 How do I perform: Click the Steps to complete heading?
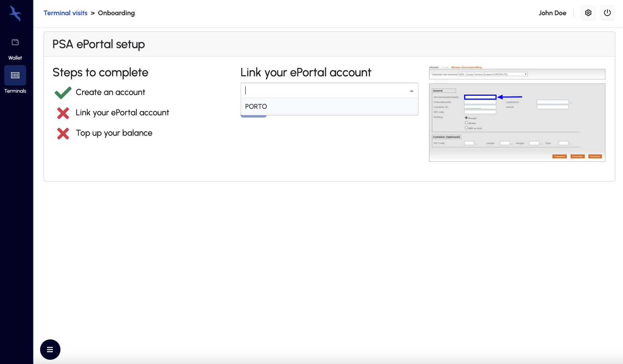point(100,73)
